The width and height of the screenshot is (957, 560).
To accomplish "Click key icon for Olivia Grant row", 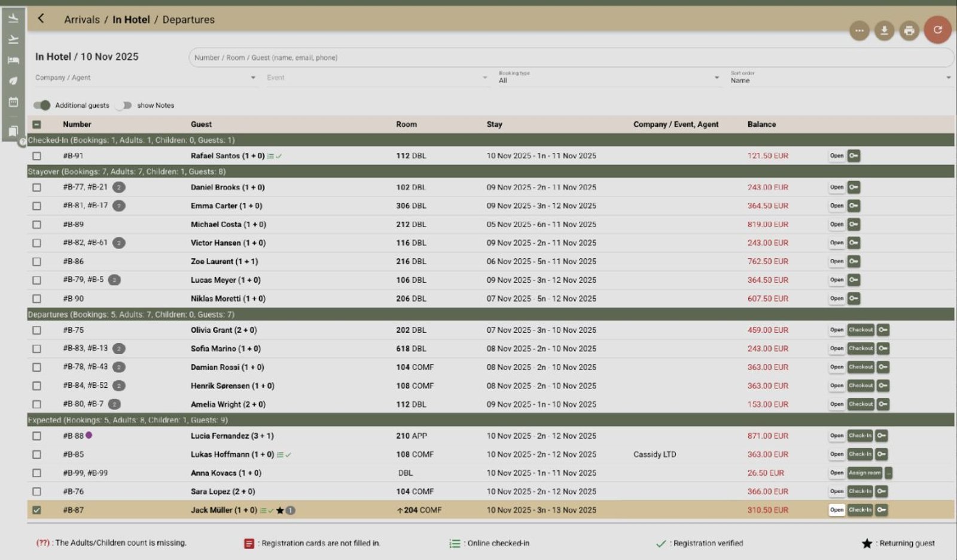I will click(x=883, y=330).
